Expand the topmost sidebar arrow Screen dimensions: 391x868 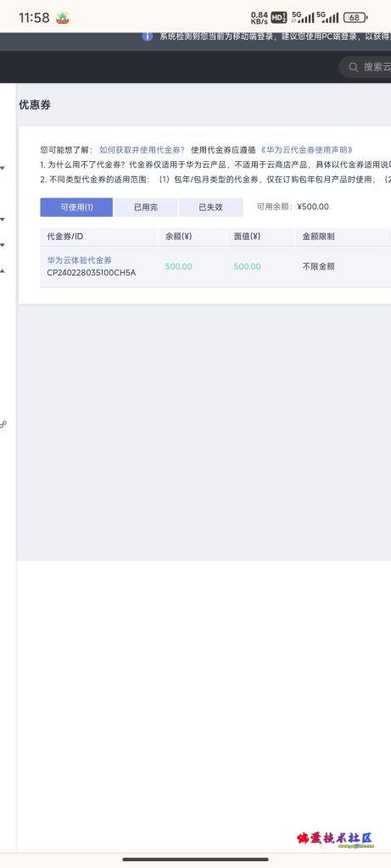3,168
